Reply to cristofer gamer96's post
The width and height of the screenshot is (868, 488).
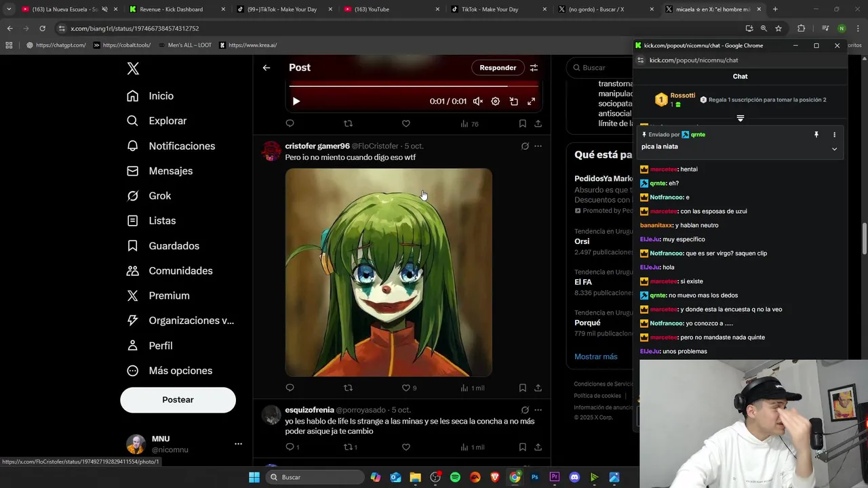(x=290, y=388)
